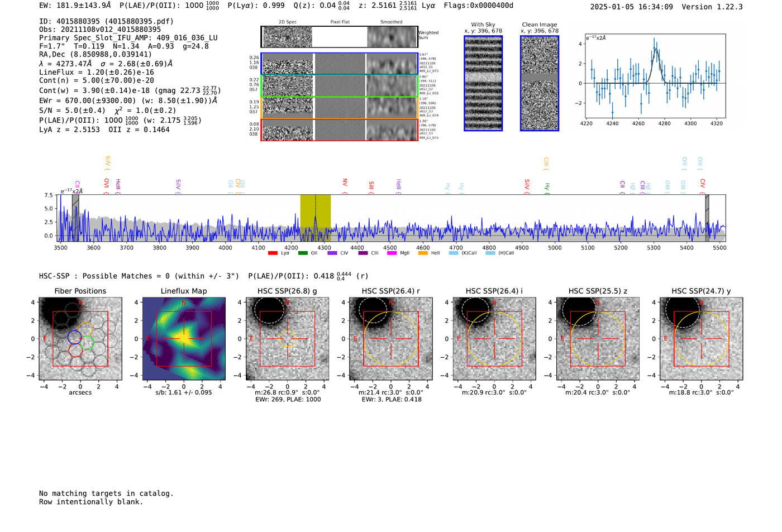Screen dimensions: 782x532
Task: Click the Gaussian emission line fit plot
Action: tap(655, 76)
